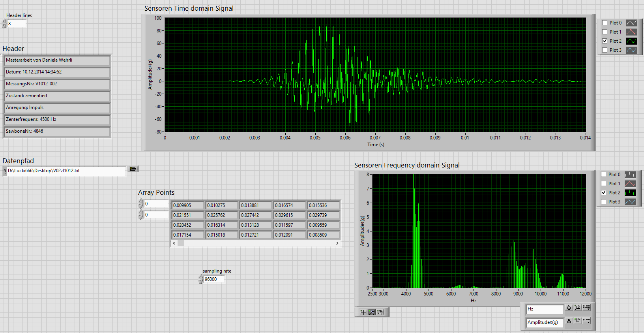Click the Hz axis scale lock icon
Image resolution: width=644 pixels, height=333 pixels.
click(569, 308)
